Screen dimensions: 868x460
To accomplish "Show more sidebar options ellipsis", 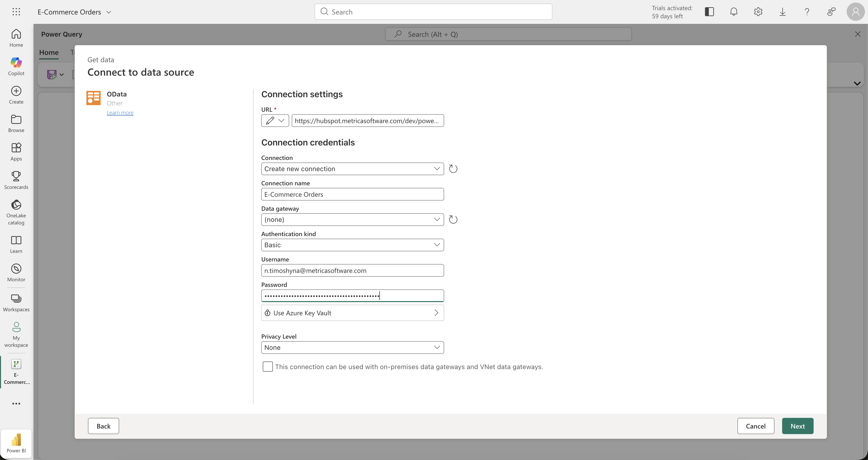I will pyautogui.click(x=16, y=403).
